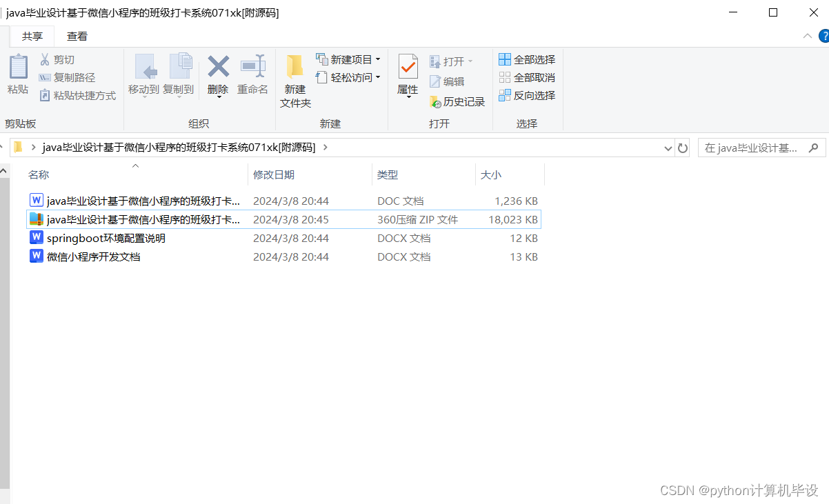Switch to the 查看 tab
This screenshot has width=829, height=504.
click(x=77, y=37)
